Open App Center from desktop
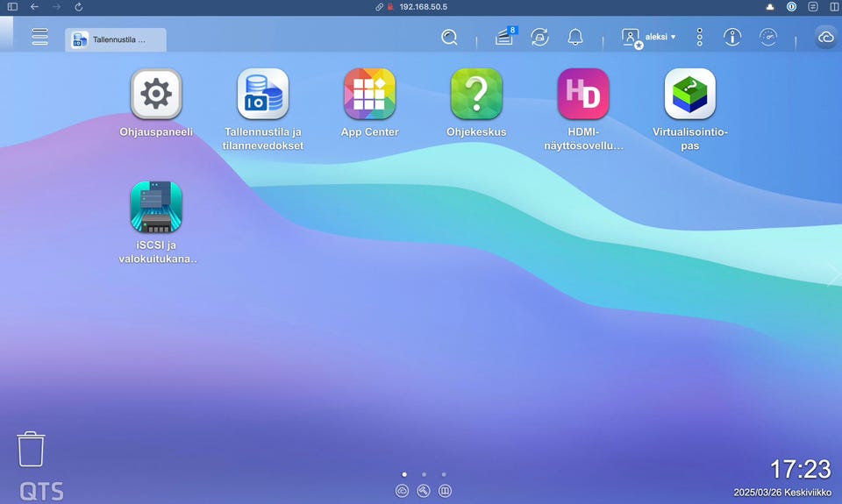Image resolution: width=842 pixels, height=504 pixels. pos(369,94)
